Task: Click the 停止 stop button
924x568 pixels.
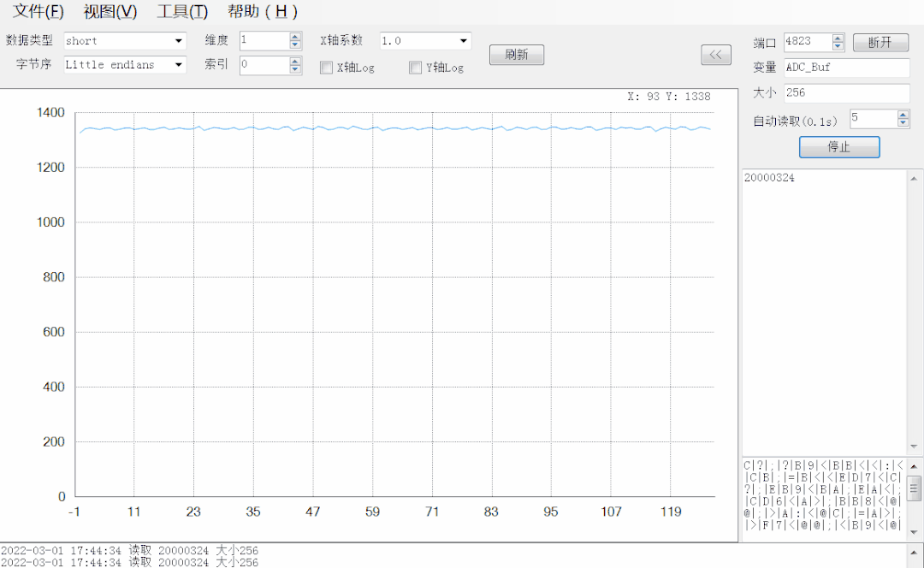Action: tap(839, 147)
